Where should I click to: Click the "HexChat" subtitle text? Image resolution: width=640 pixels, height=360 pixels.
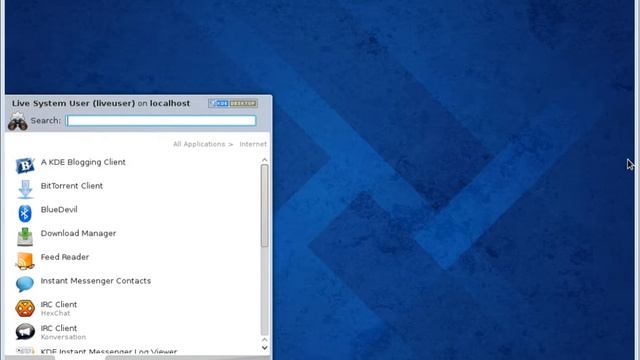point(55,313)
